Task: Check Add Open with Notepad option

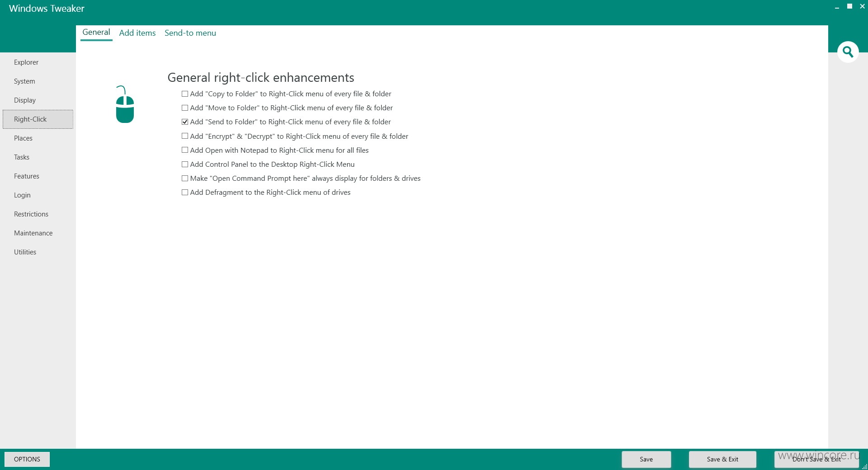Action: tap(185, 150)
